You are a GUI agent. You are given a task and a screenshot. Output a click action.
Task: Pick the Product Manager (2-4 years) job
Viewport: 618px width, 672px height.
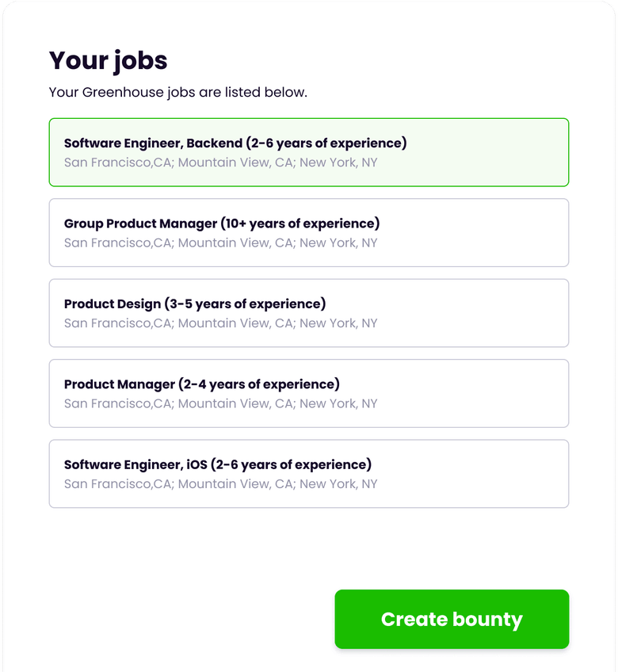pos(308,393)
